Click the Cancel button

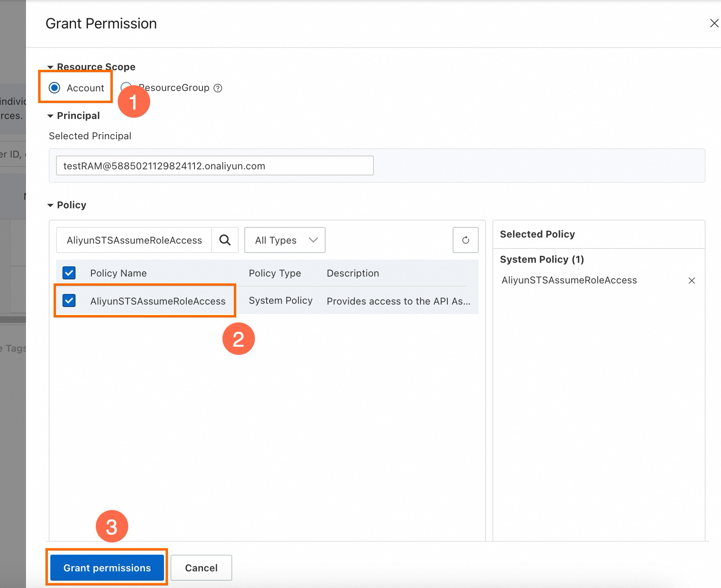pyautogui.click(x=201, y=568)
